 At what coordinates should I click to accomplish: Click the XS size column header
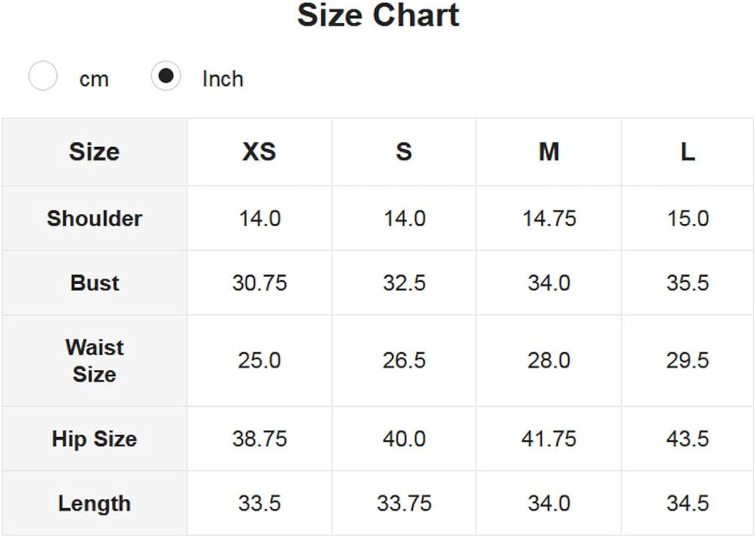click(259, 152)
